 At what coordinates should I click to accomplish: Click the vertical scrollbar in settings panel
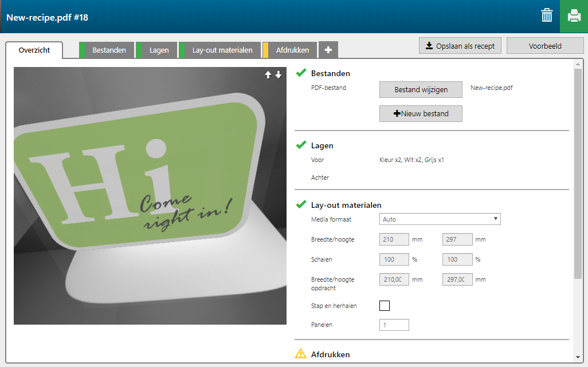point(578,172)
